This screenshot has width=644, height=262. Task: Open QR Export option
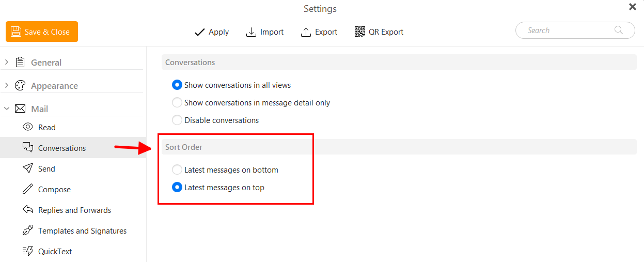click(379, 32)
